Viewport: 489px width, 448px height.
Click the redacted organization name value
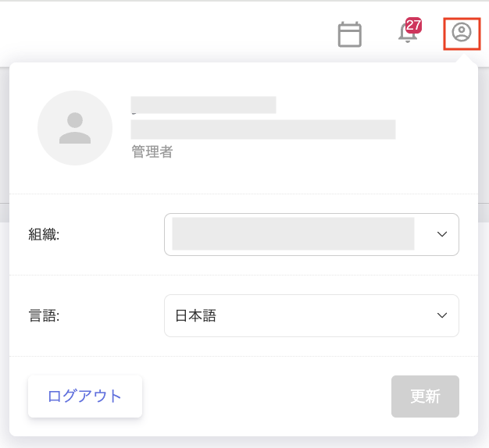[292, 234]
